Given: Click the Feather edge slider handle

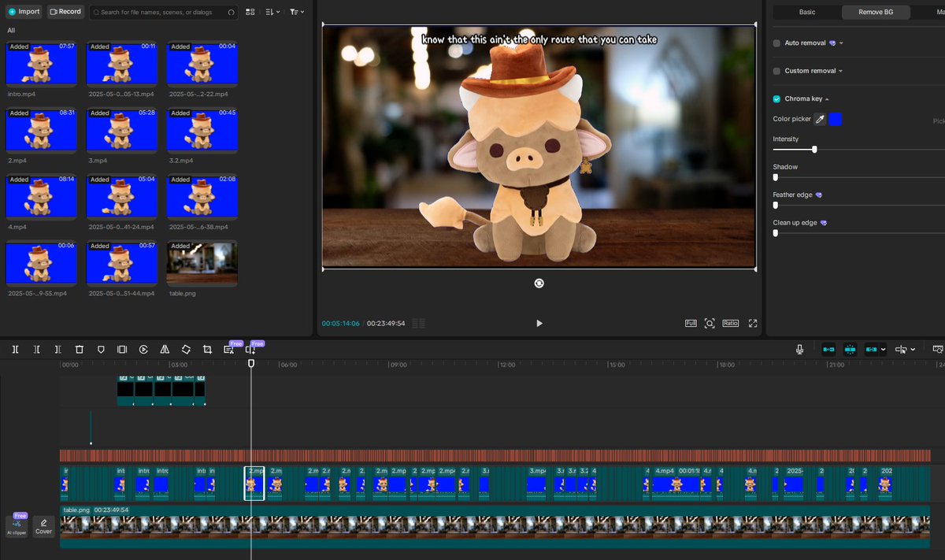Looking at the screenshot, I should point(776,205).
